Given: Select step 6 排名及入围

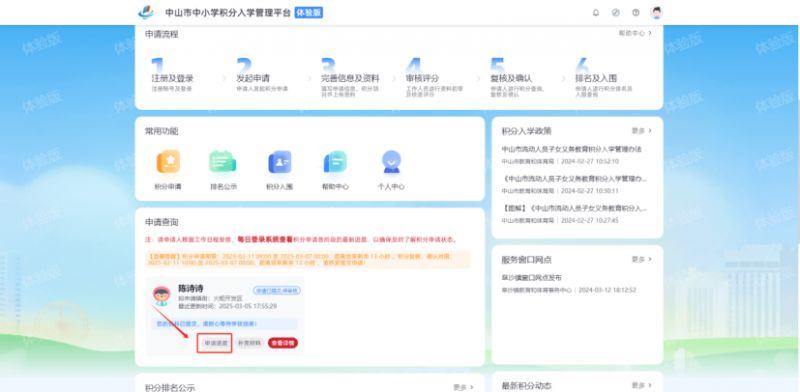Looking at the screenshot, I should (604, 77).
